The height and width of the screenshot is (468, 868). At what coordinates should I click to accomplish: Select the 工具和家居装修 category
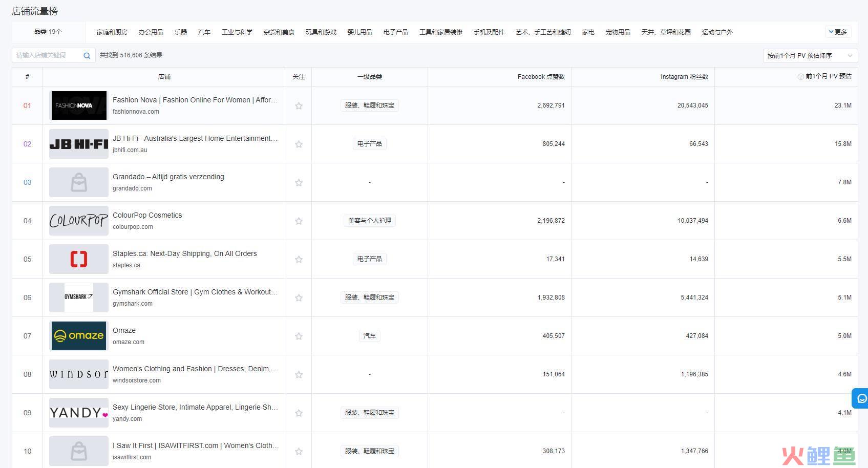click(441, 32)
